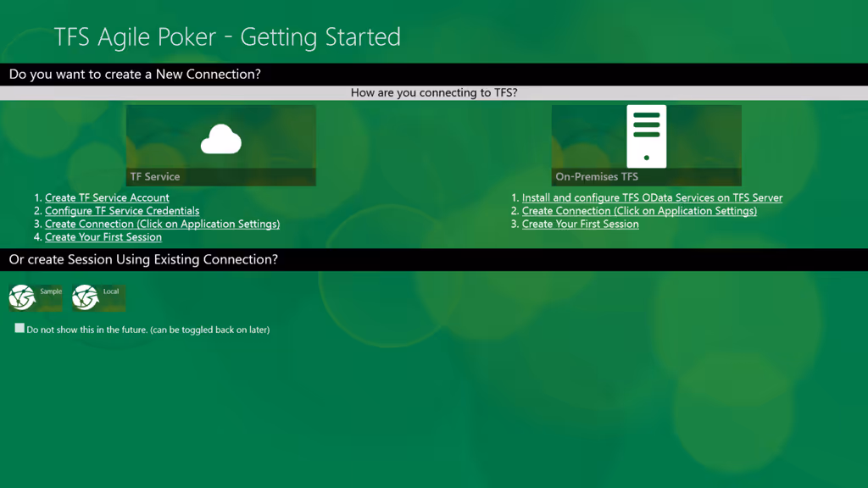Click the 'On-Premises TFS' tile label
This screenshot has width=868, height=488.
(x=597, y=176)
